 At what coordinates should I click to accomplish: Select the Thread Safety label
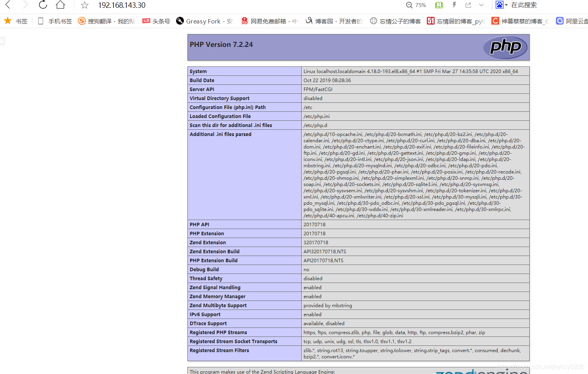(206, 279)
